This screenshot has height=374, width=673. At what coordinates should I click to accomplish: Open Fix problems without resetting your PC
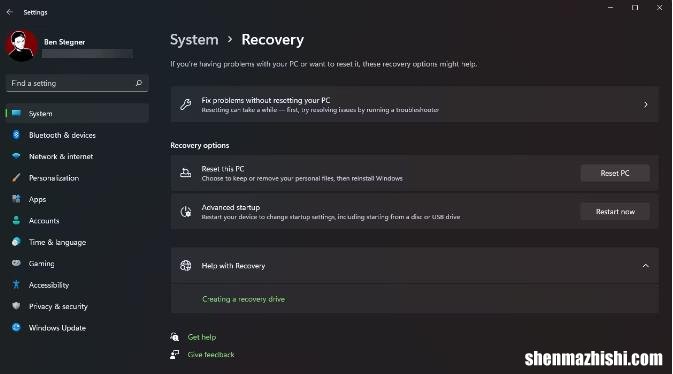(x=414, y=104)
